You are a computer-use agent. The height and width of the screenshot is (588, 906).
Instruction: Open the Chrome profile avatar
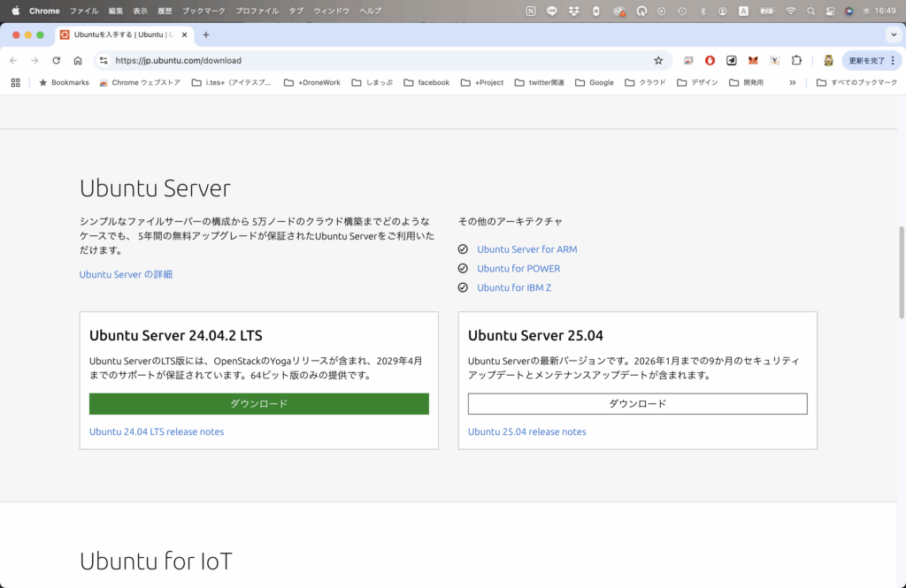point(828,60)
